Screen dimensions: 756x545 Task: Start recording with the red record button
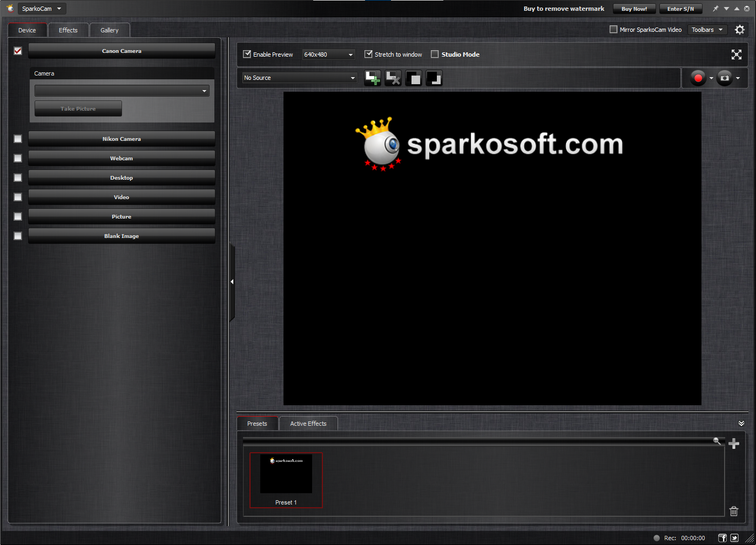pyautogui.click(x=698, y=78)
